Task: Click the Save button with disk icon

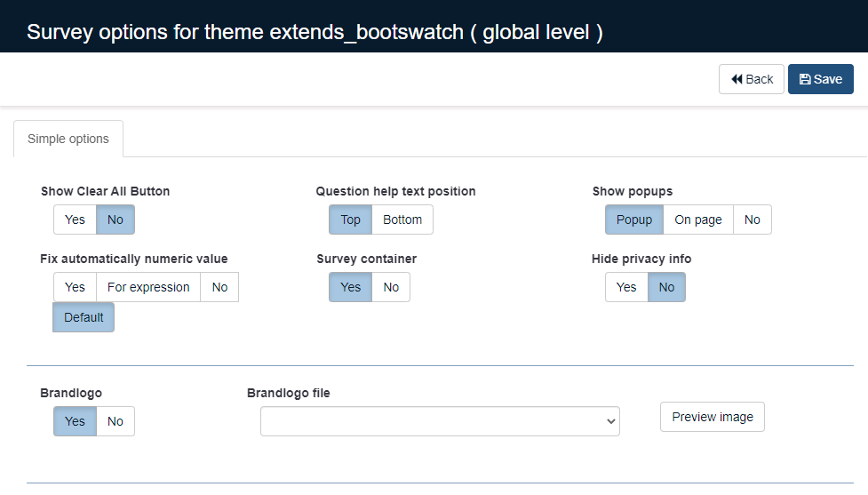Action: (x=820, y=79)
